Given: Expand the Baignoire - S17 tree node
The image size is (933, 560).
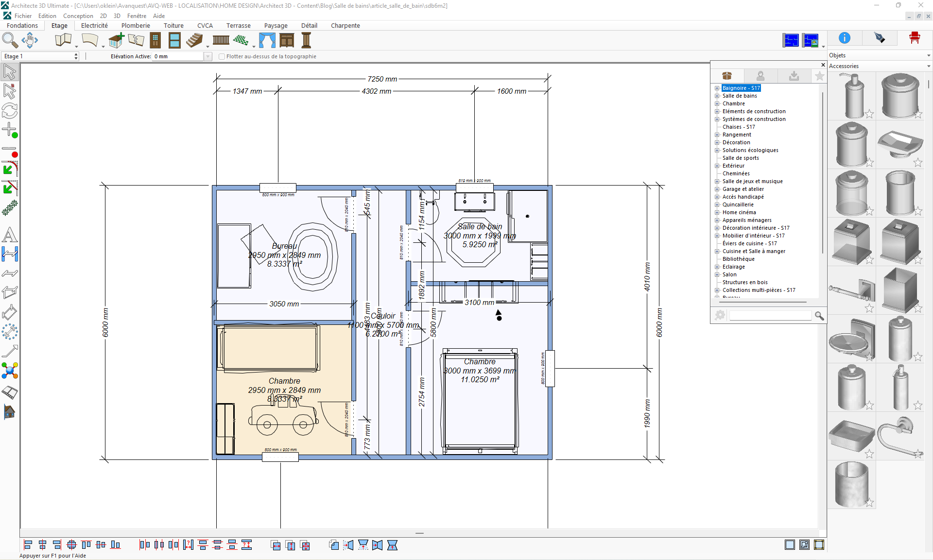Looking at the screenshot, I should (717, 88).
